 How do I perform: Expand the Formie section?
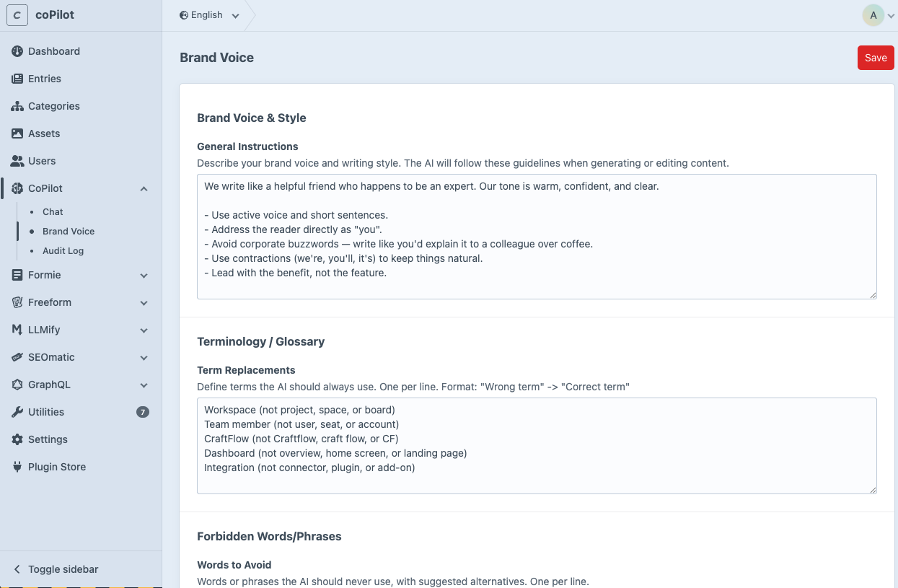pos(142,275)
